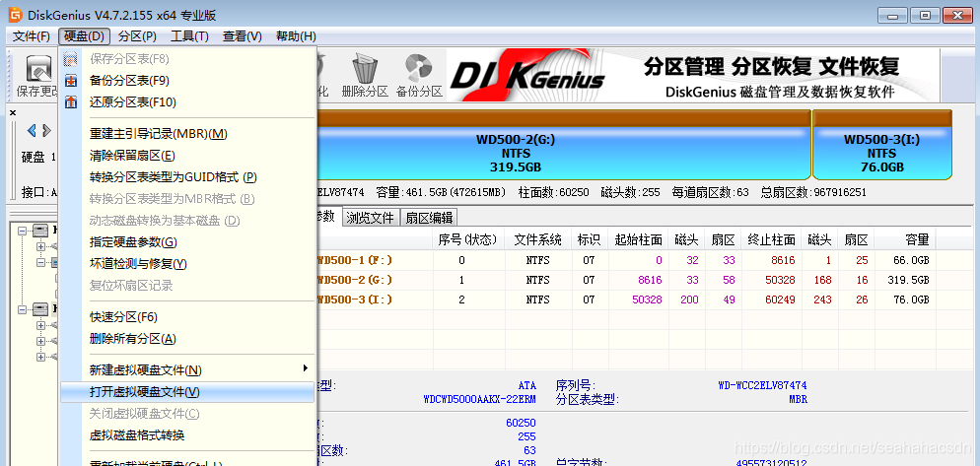Select the WD500-2(G:) partition bar

(x=564, y=144)
